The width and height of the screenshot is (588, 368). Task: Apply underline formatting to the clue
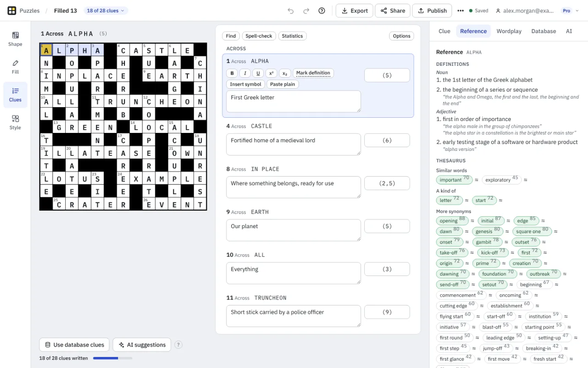(258, 73)
